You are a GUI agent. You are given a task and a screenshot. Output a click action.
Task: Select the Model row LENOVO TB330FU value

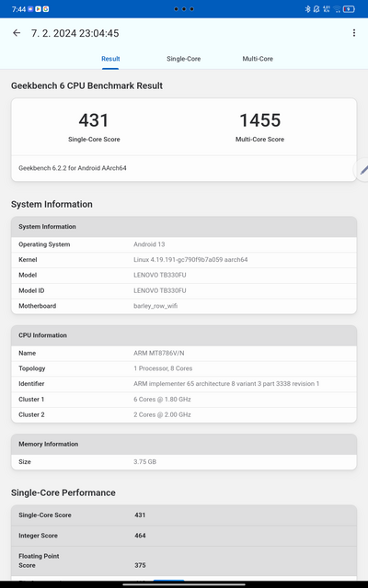pos(159,275)
